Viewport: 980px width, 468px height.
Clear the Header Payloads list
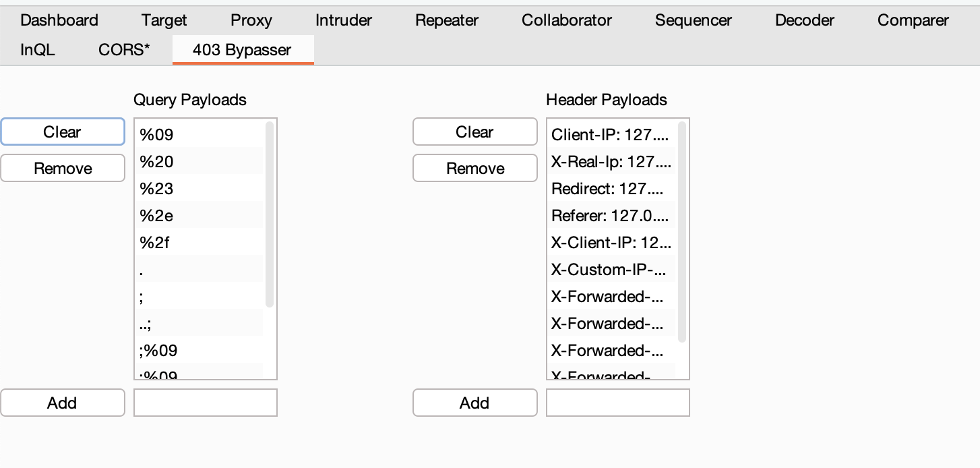pos(474,132)
